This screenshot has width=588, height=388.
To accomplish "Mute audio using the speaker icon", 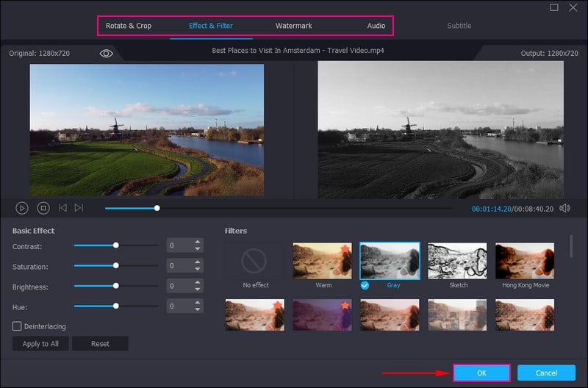I will [x=564, y=208].
